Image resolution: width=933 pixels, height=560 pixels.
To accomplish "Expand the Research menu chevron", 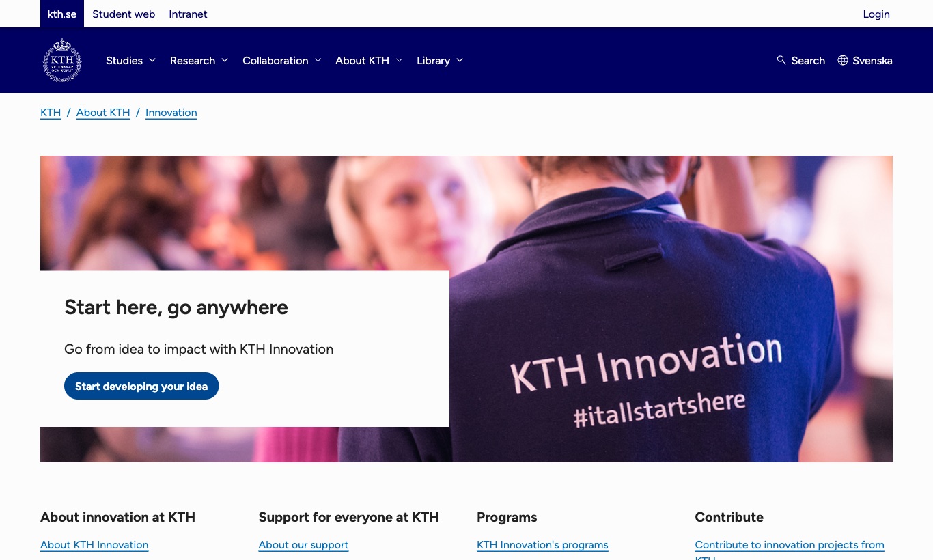I will (225, 60).
